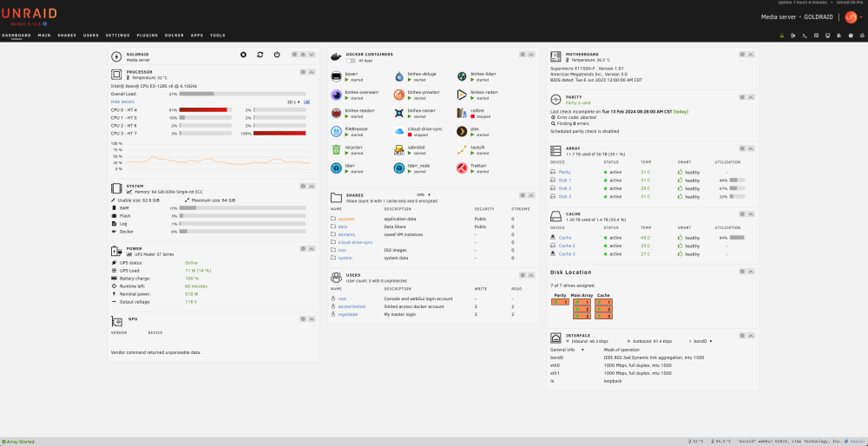The height and width of the screenshot is (446, 868).
Task: Click the mgoldade user link
Action: click(x=348, y=314)
